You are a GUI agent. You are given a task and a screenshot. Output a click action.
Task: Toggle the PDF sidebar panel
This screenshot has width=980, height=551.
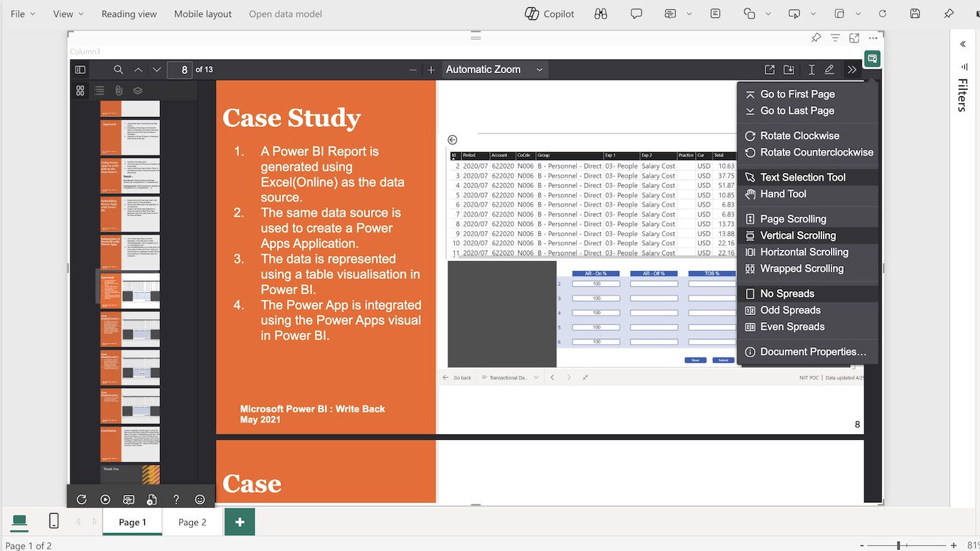point(80,69)
